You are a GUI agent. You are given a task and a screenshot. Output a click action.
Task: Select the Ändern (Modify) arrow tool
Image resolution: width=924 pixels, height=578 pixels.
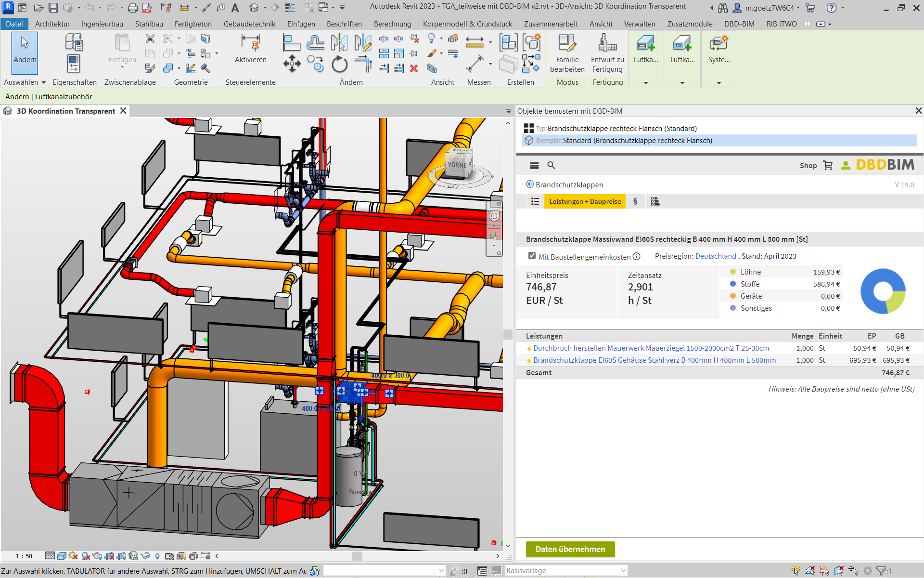click(25, 53)
